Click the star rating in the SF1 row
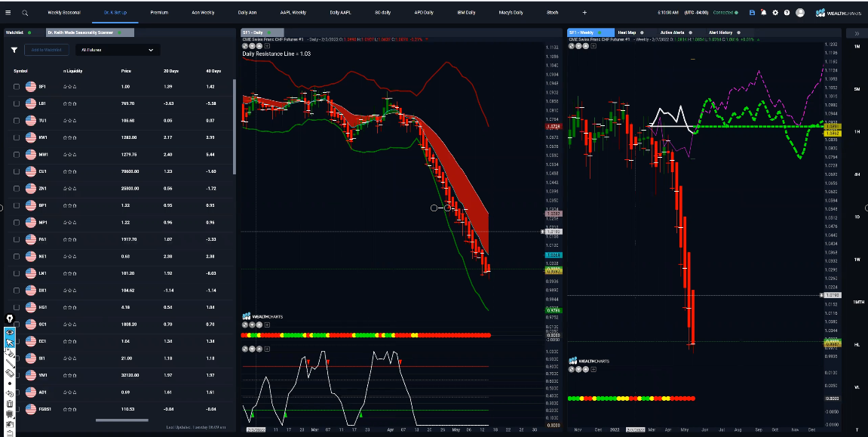The width and height of the screenshot is (868, 437). click(x=69, y=87)
